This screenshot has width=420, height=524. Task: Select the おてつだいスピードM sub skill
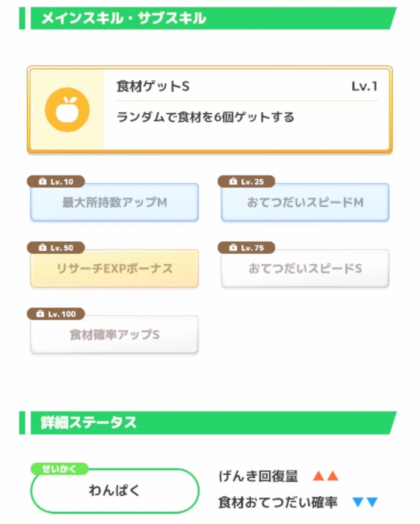click(x=305, y=203)
